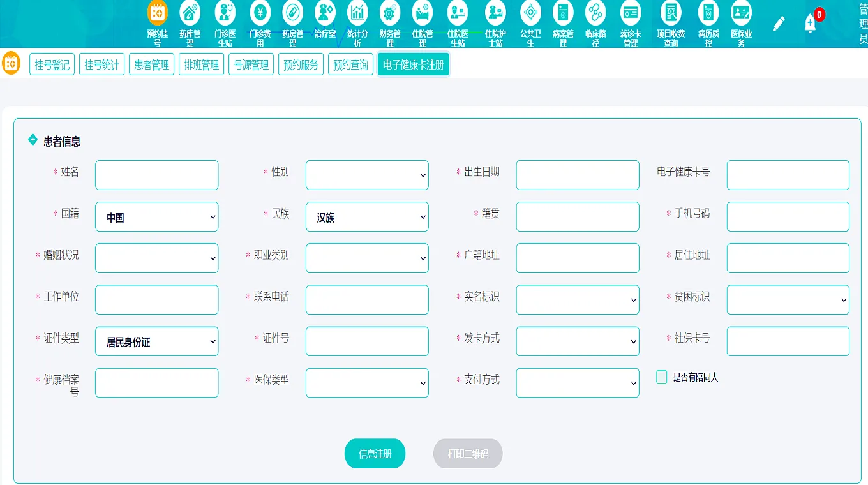This screenshot has height=485, width=868.
Task: Focus the 证件号 input field
Action: (367, 341)
